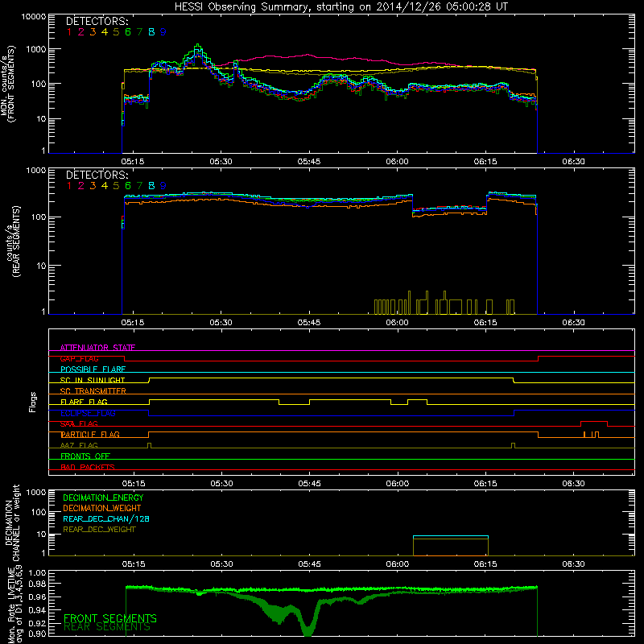This screenshot has height=644, width=644.
Task: Click the vertical Flags axis label
Action: (32, 402)
